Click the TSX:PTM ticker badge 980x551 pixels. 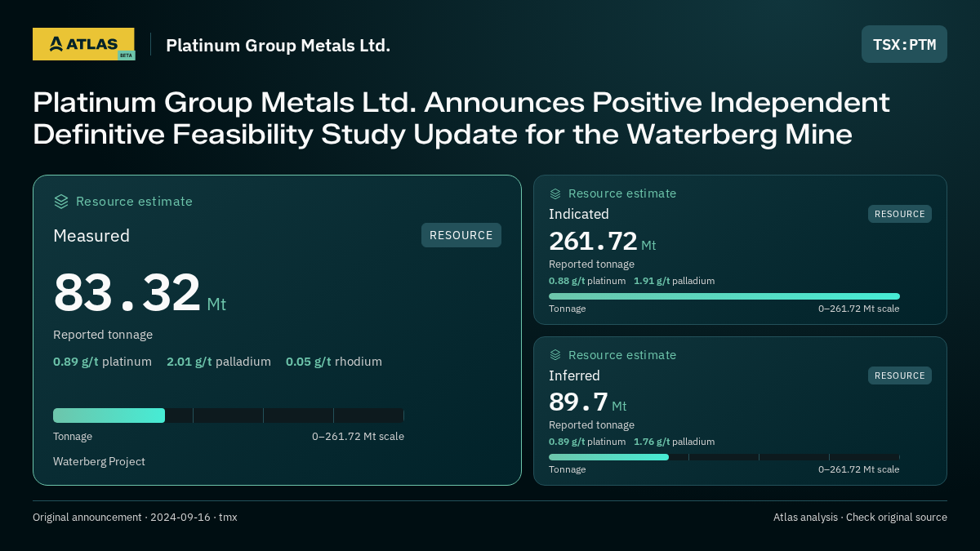(x=904, y=44)
